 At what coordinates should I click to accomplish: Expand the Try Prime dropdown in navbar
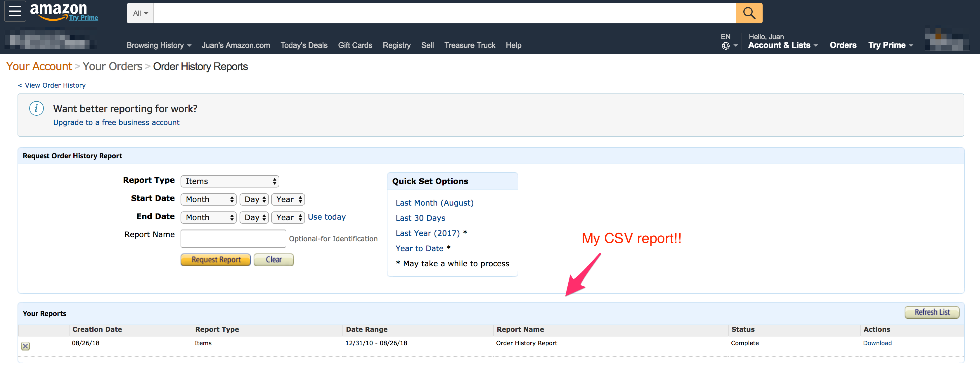coord(890,45)
